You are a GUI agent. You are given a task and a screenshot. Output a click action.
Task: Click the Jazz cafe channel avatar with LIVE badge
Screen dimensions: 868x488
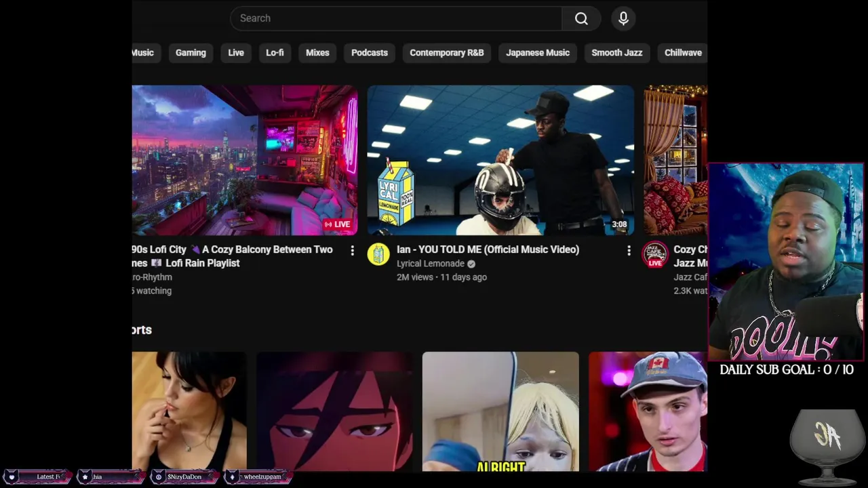[x=655, y=255]
